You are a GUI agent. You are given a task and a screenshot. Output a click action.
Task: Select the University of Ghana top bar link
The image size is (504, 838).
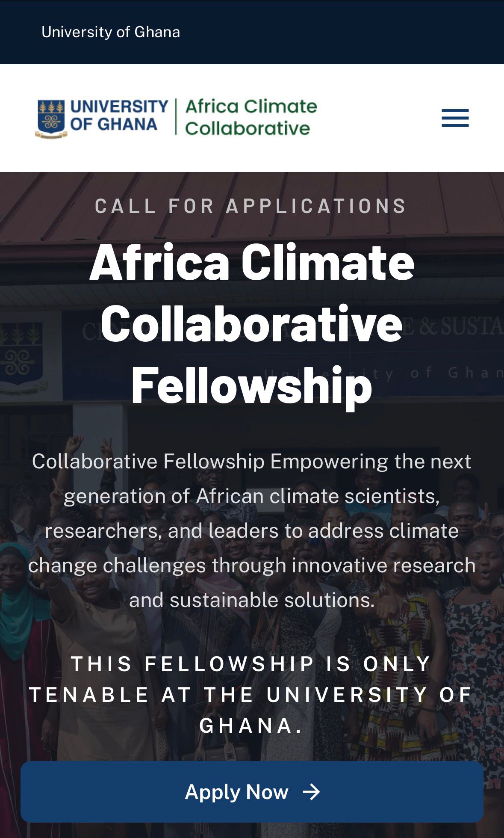click(110, 31)
